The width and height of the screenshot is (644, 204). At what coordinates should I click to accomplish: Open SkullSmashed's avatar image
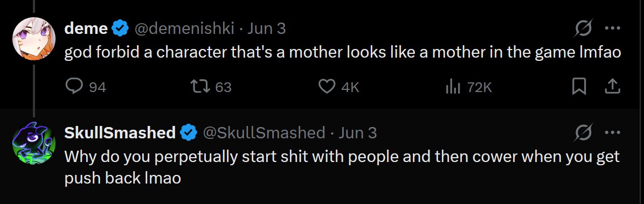(34, 143)
